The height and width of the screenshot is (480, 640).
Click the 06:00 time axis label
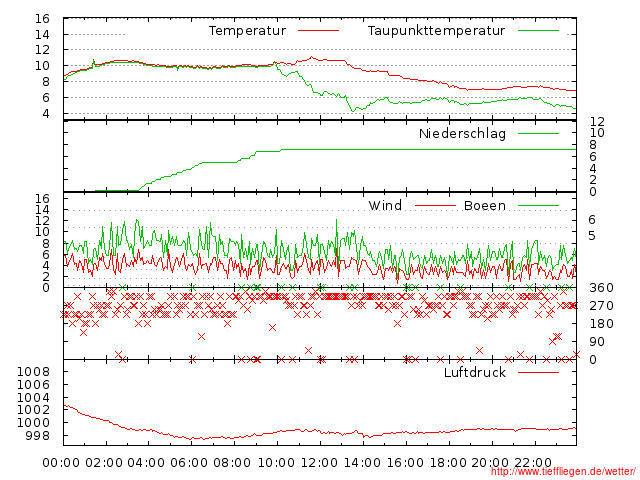(x=189, y=463)
